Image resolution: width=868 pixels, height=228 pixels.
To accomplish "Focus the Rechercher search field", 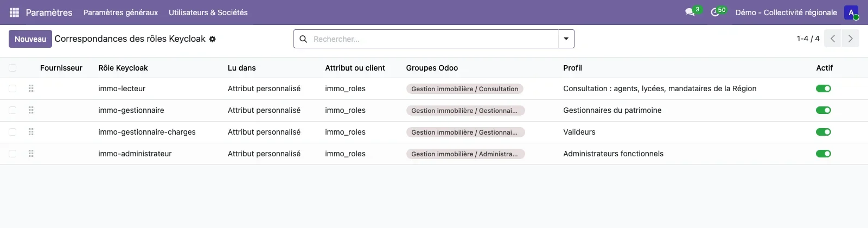I will (434, 39).
